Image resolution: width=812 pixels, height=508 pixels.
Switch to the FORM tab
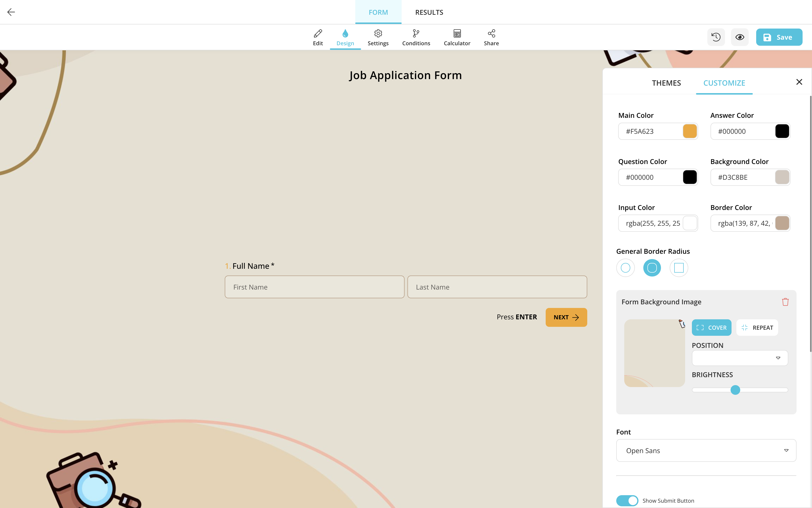point(378,12)
